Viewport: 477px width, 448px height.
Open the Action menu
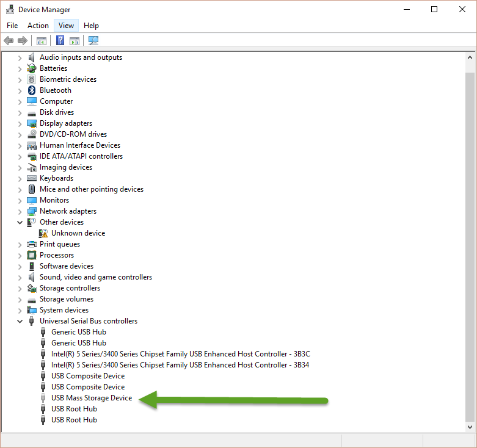coord(38,26)
